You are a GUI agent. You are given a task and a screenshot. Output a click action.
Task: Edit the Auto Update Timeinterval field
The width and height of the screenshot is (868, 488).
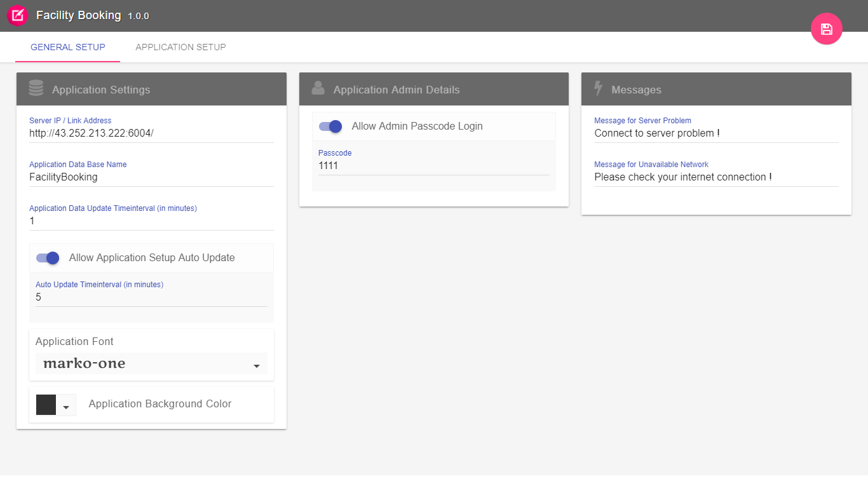coord(151,297)
